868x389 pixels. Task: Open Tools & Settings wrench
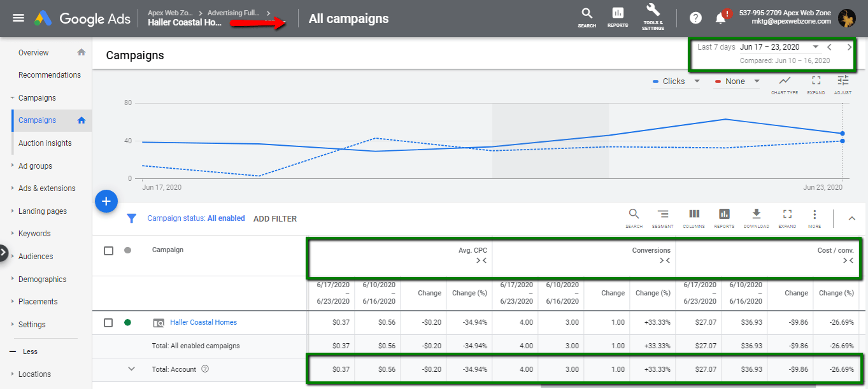tap(653, 15)
